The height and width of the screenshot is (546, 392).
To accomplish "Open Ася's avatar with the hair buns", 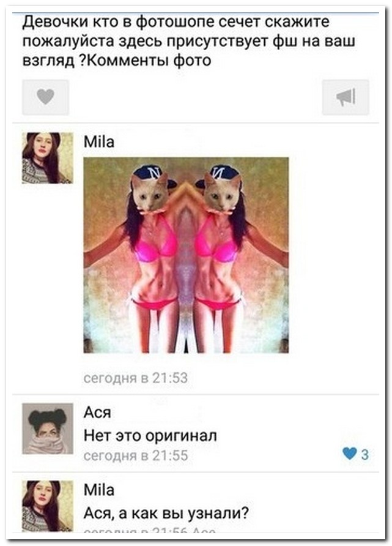I will (48, 428).
